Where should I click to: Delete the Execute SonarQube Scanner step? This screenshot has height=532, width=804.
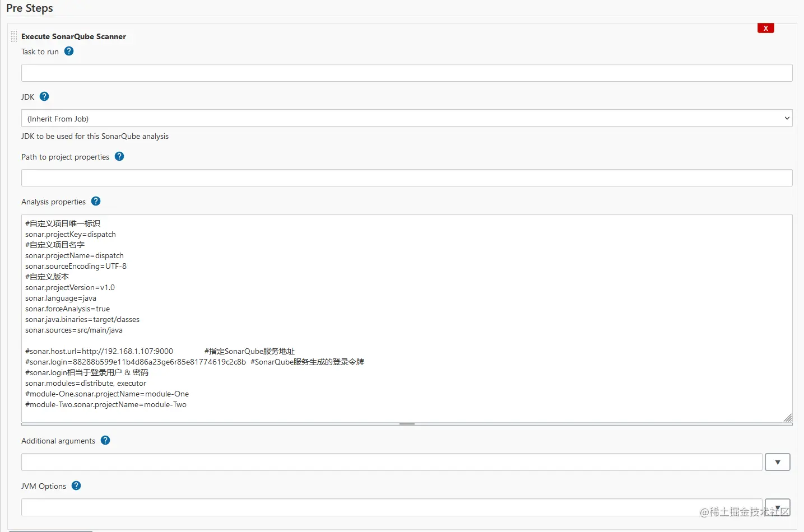coord(765,28)
